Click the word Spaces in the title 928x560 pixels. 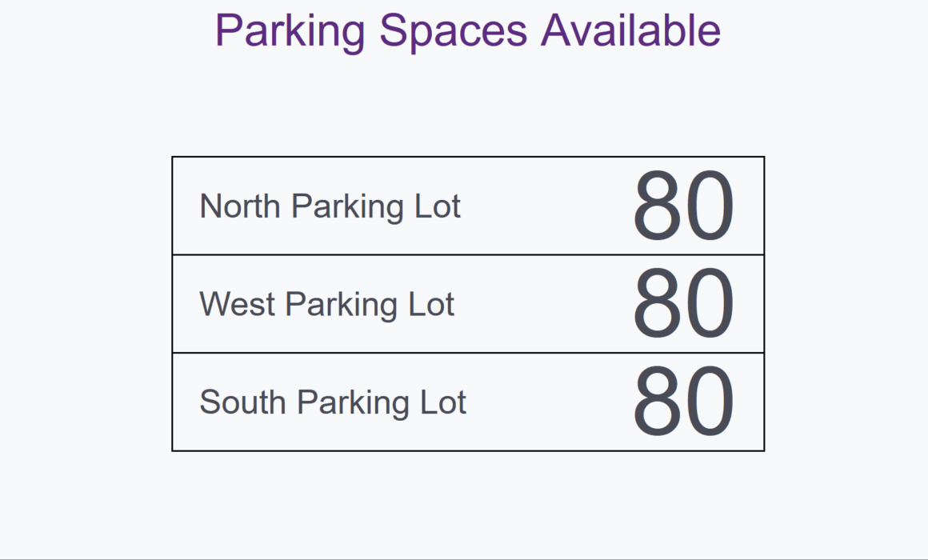453,33
